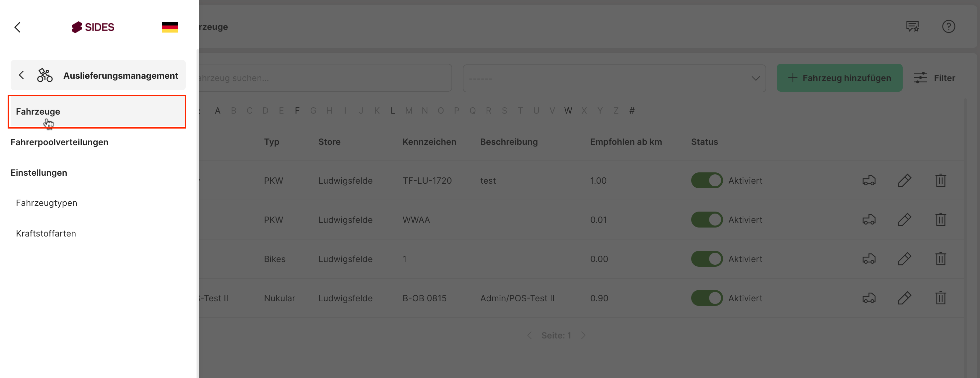Screen dimensions: 980x378
Task: Delete the WWAA vehicle with trash icon
Action: 940,220
